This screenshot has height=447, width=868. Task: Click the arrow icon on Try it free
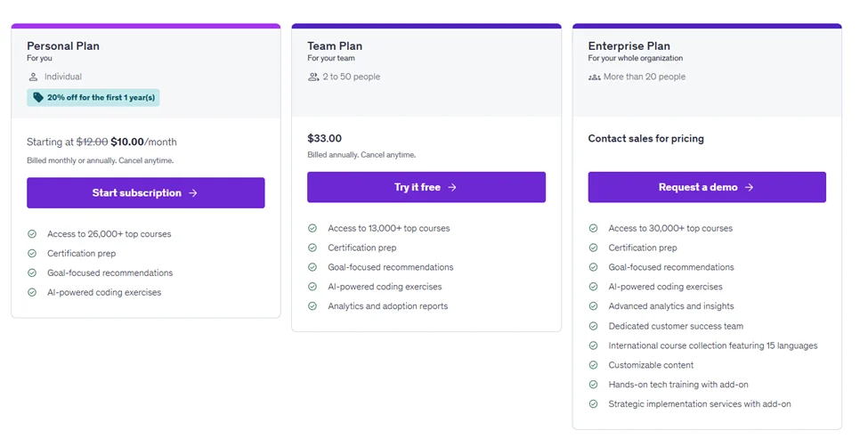[452, 188]
